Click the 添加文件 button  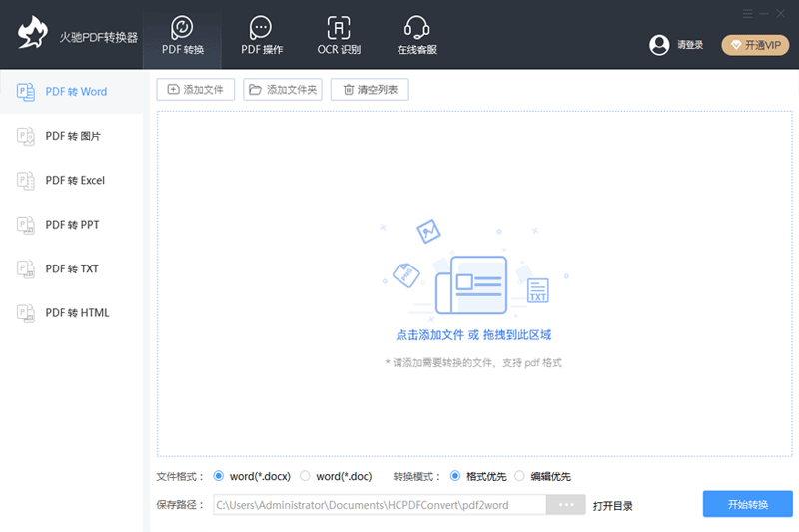pos(196,90)
